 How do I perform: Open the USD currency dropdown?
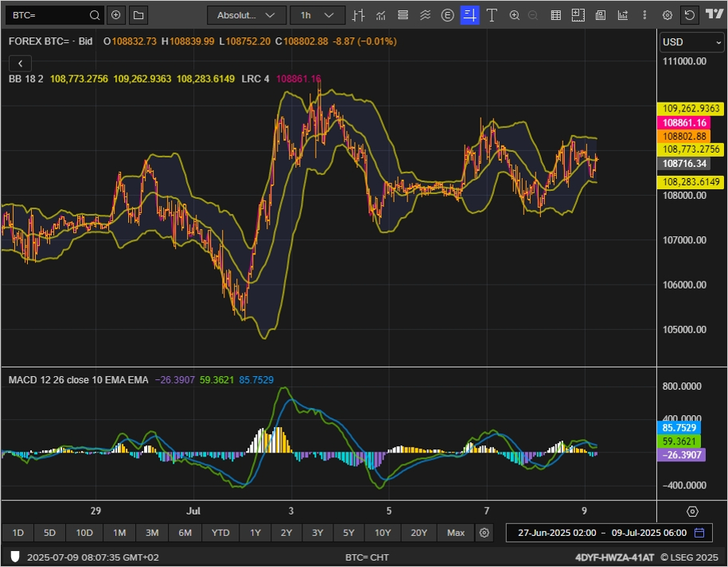coord(691,42)
